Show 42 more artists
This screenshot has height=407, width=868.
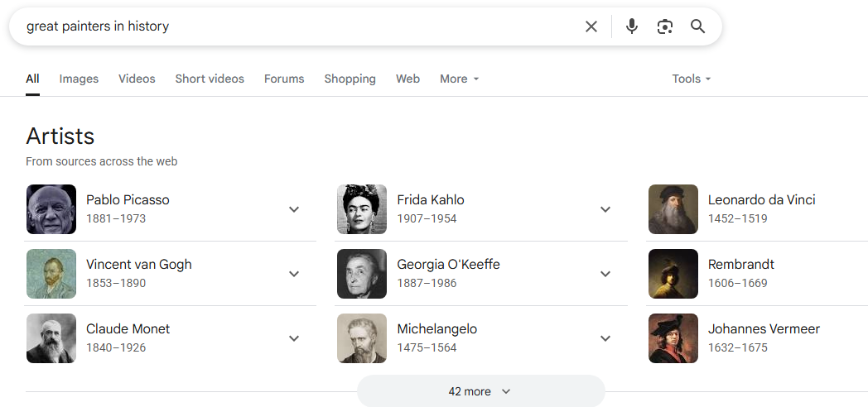pyautogui.click(x=480, y=391)
